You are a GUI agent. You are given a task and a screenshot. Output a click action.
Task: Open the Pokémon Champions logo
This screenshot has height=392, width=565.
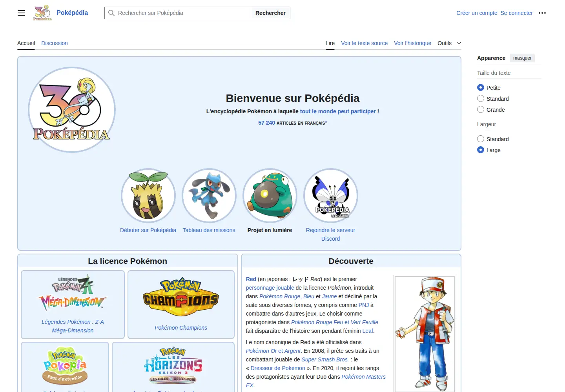181,297
